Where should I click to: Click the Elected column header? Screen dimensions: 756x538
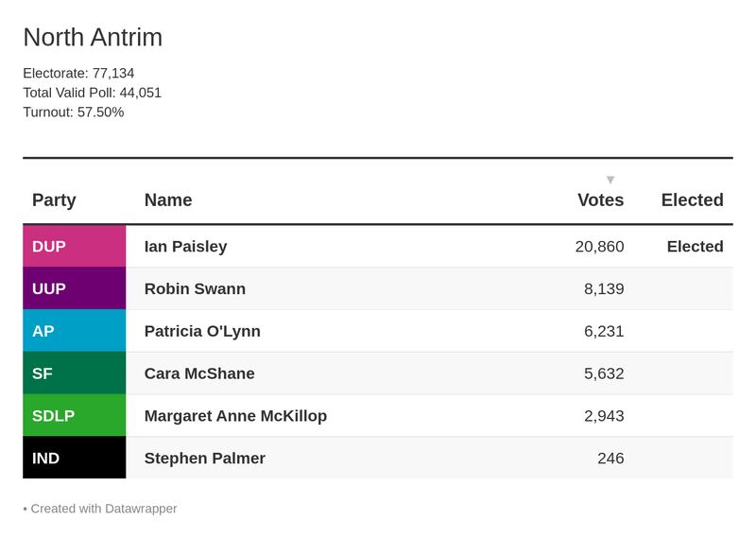[692, 200]
